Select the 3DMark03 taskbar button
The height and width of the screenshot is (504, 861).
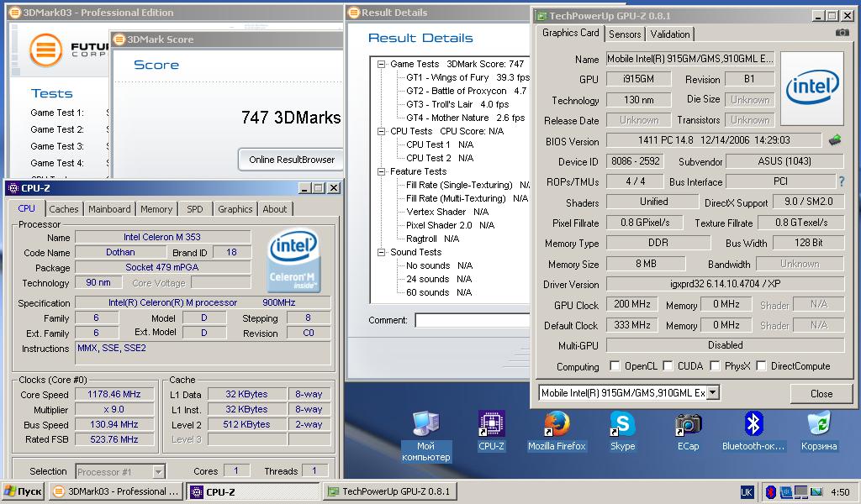[x=115, y=492]
